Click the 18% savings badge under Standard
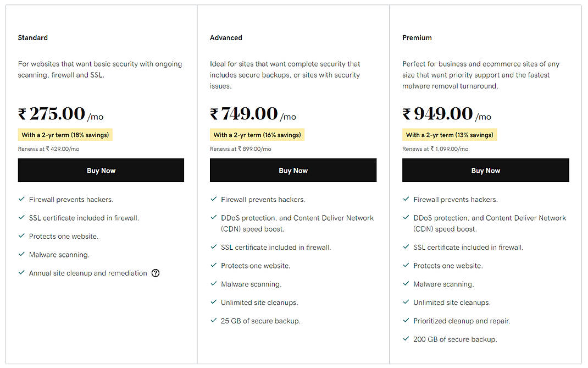 (x=65, y=134)
